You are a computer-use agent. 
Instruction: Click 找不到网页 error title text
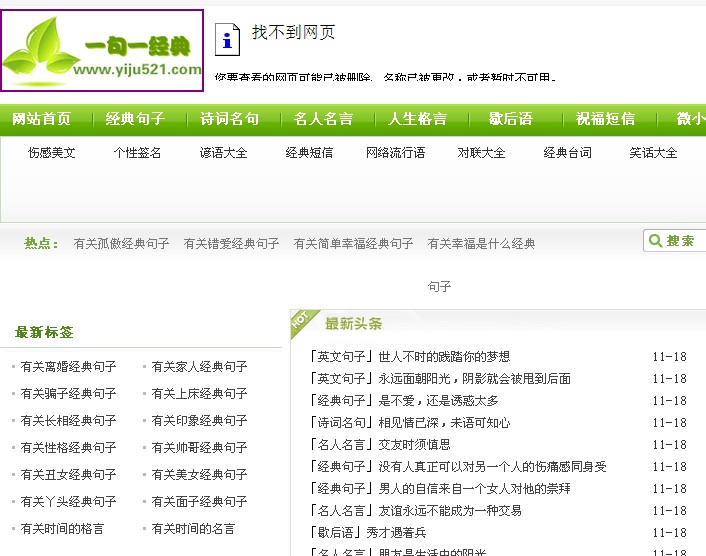click(294, 32)
